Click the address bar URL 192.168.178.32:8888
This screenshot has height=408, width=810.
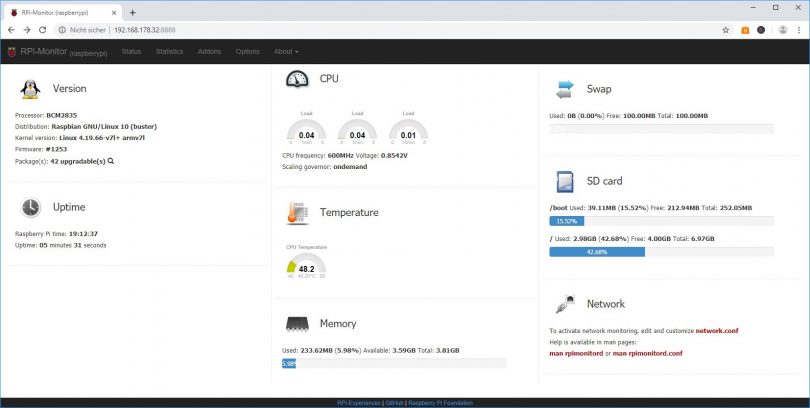point(145,30)
